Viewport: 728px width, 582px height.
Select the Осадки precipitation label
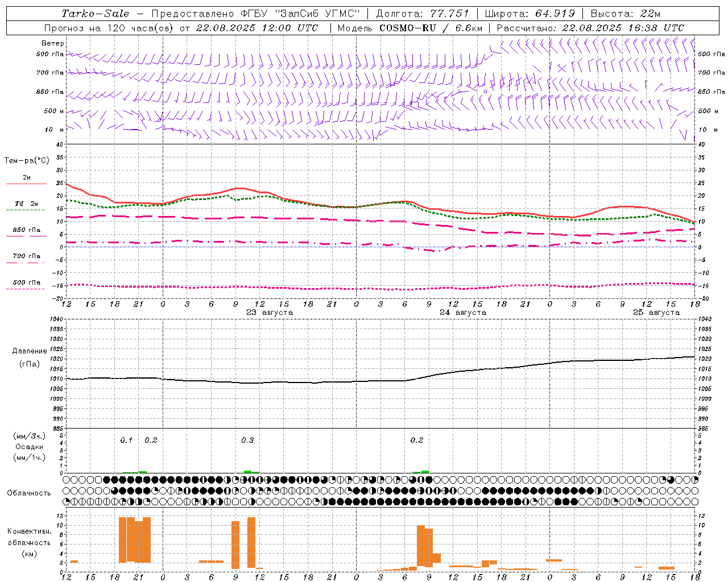point(30,447)
